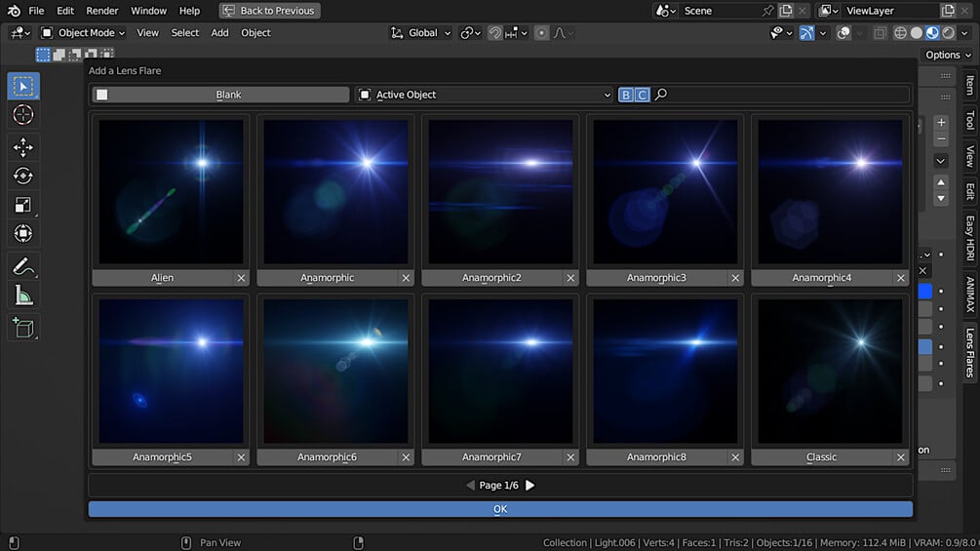Open the Options dropdown
Image resolution: width=980 pixels, height=551 pixels.
948,55
